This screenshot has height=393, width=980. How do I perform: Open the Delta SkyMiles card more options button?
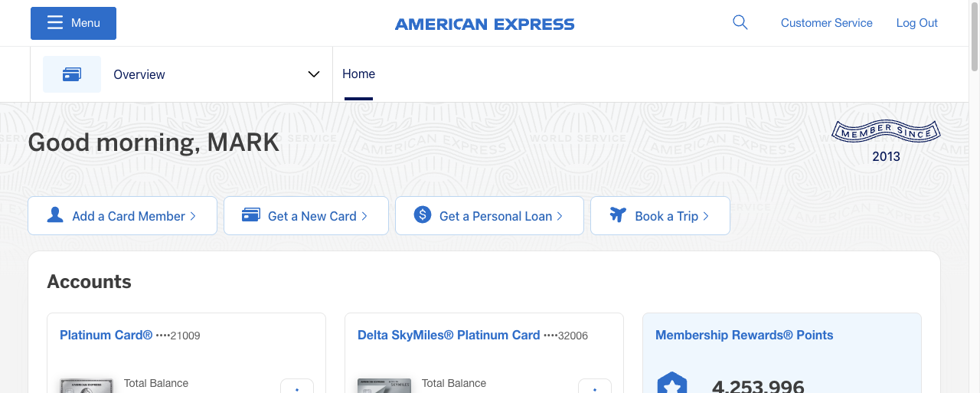pos(595,387)
